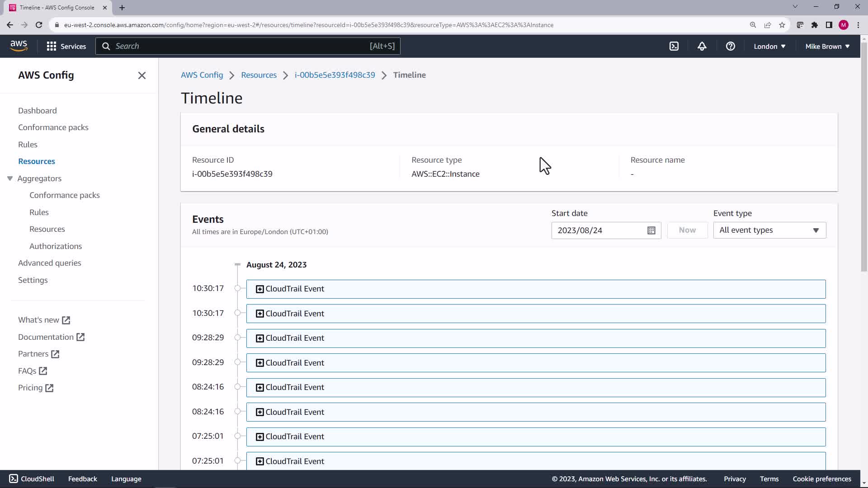Reload the page in browser
The height and width of the screenshot is (488, 868).
[x=39, y=25]
